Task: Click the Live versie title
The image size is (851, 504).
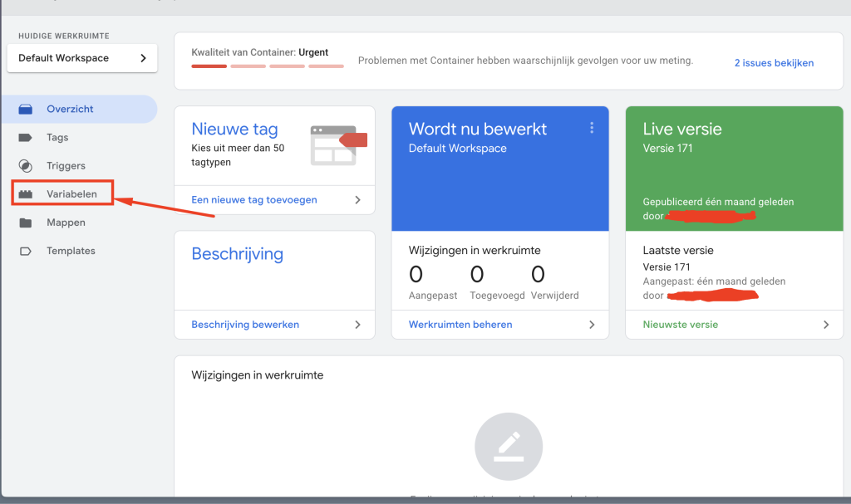Action: 682,130
